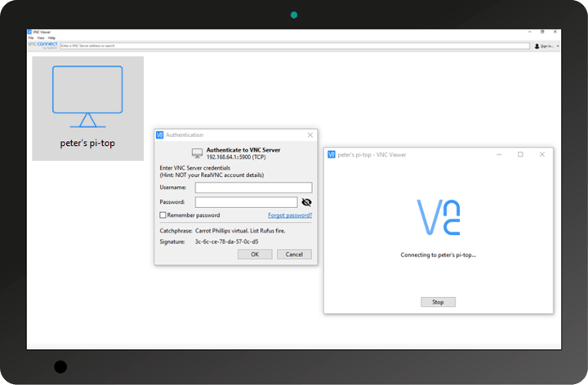The height and width of the screenshot is (385, 588).
Task: Maximize the peter's pi-top VNC Viewer window
Action: (x=520, y=154)
